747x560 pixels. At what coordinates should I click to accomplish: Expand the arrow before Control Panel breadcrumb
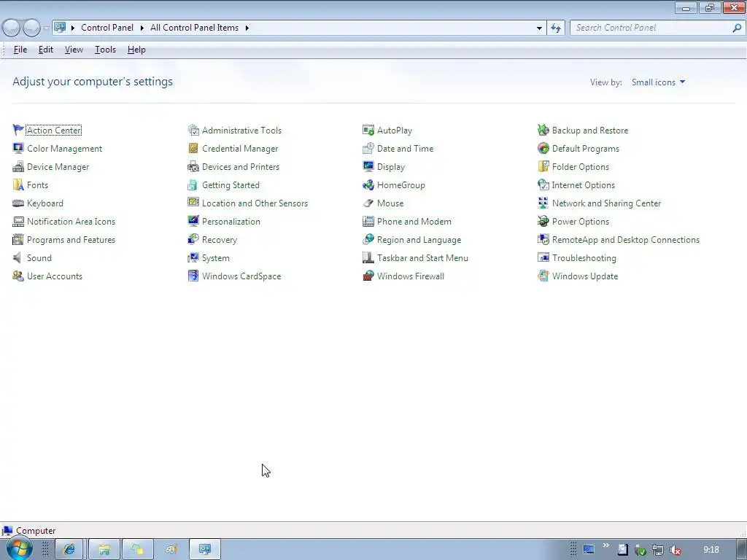(73, 28)
